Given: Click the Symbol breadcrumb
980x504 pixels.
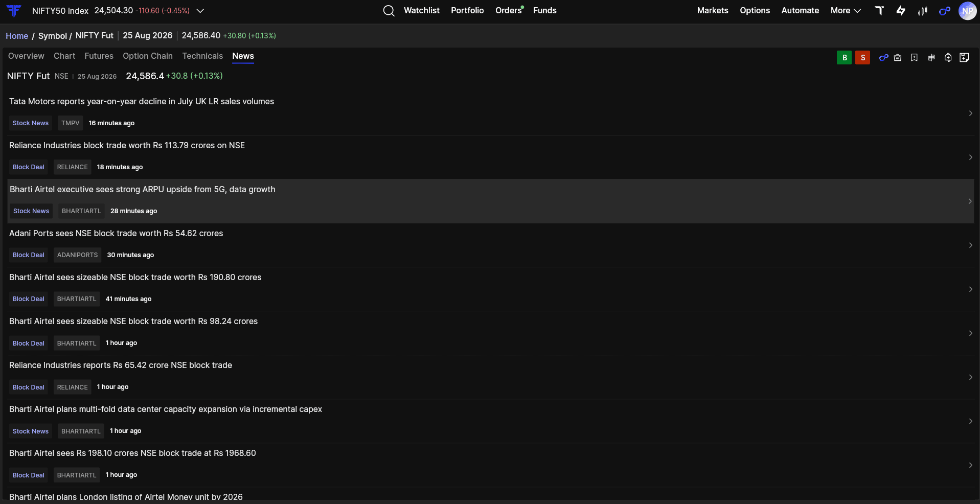Looking at the screenshot, I should point(53,36).
